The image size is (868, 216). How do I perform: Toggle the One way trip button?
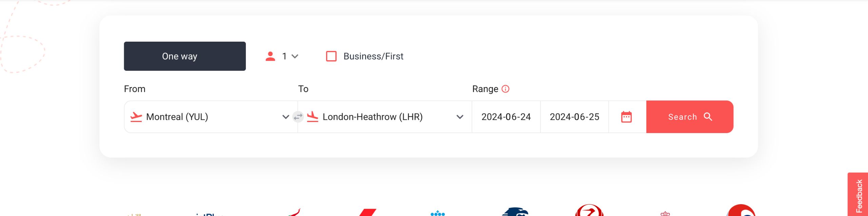tap(185, 56)
